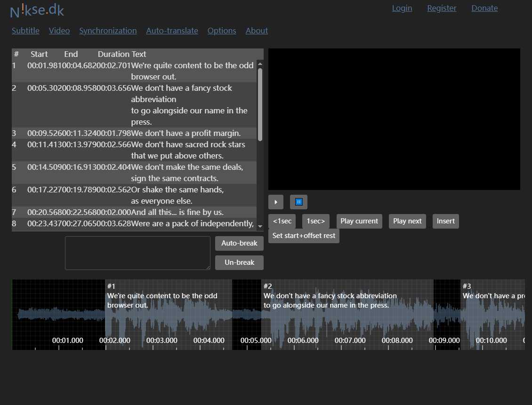Click the play triangle button
The width and height of the screenshot is (532, 405).
[x=276, y=202]
